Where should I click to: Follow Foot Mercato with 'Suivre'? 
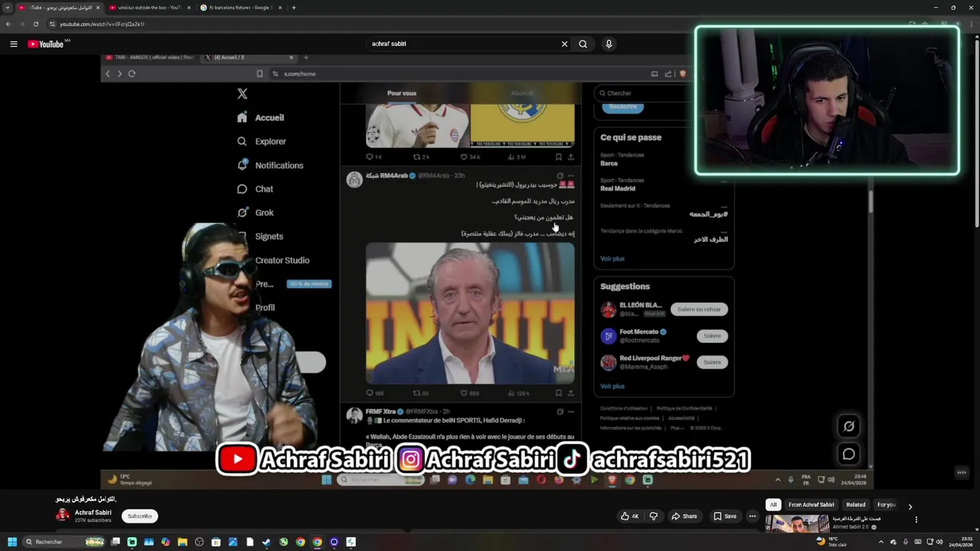(x=712, y=336)
